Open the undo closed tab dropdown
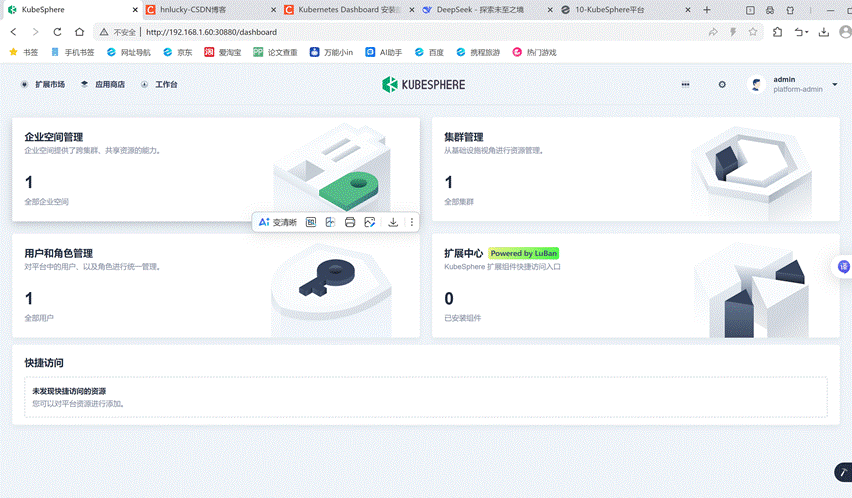 tap(801, 32)
